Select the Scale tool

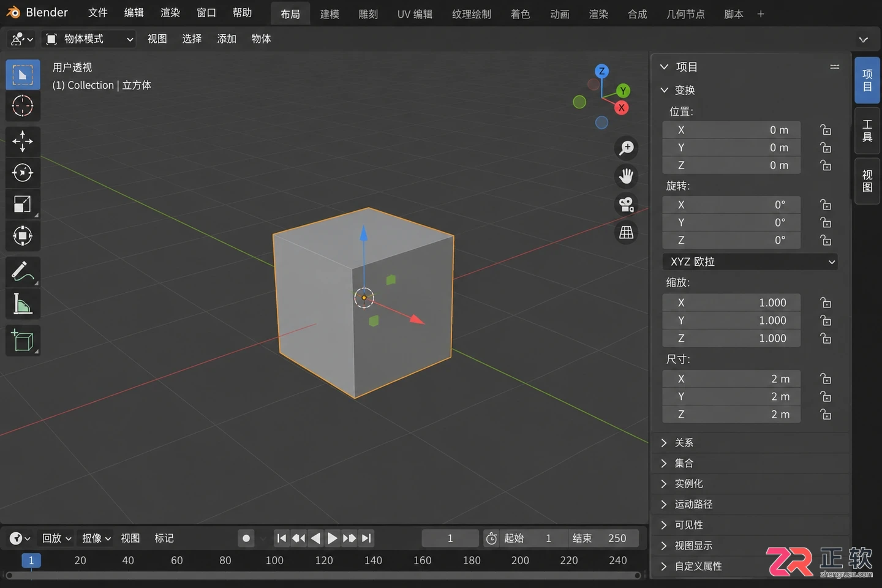23,204
